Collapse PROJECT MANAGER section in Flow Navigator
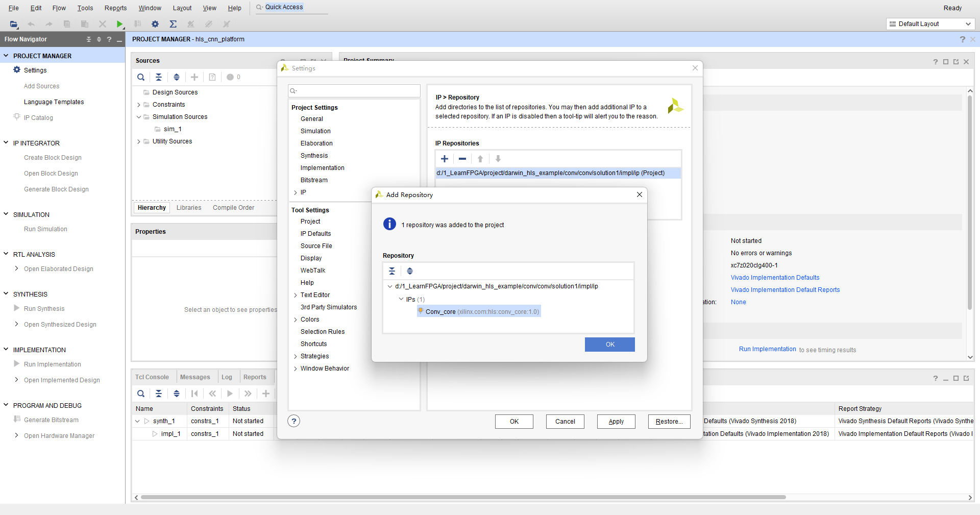The height and width of the screenshot is (515, 980). point(6,56)
